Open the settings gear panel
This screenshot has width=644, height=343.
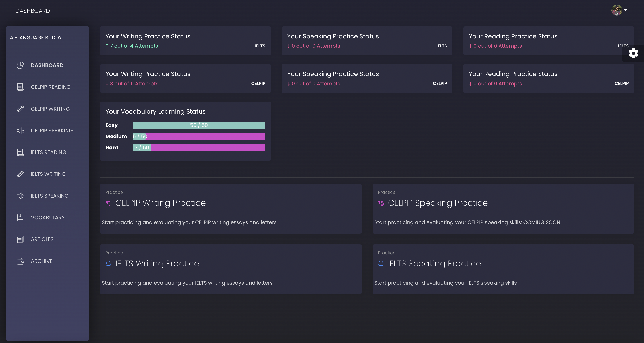point(633,53)
